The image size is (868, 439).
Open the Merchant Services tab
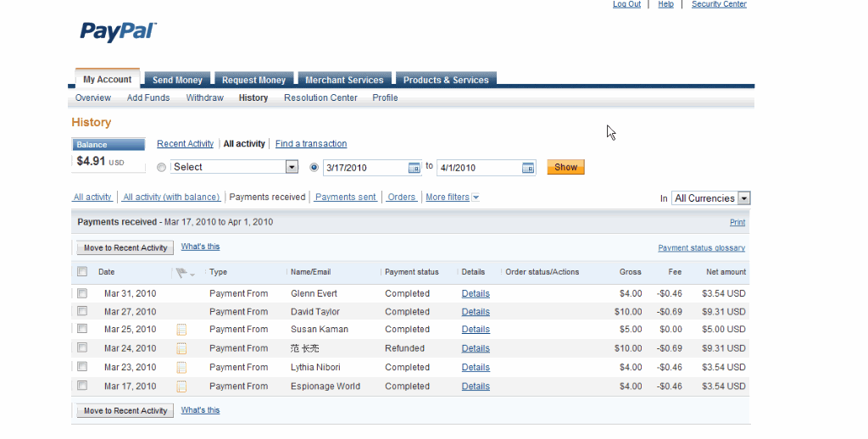(344, 80)
